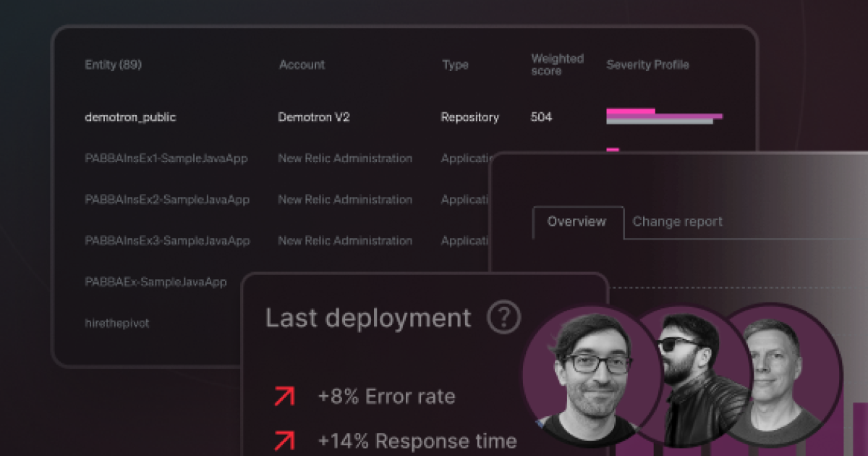Click New Relic Administration in the PABBAInsEx1 row
This screenshot has height=456, width=868.
tap(345, 158)
